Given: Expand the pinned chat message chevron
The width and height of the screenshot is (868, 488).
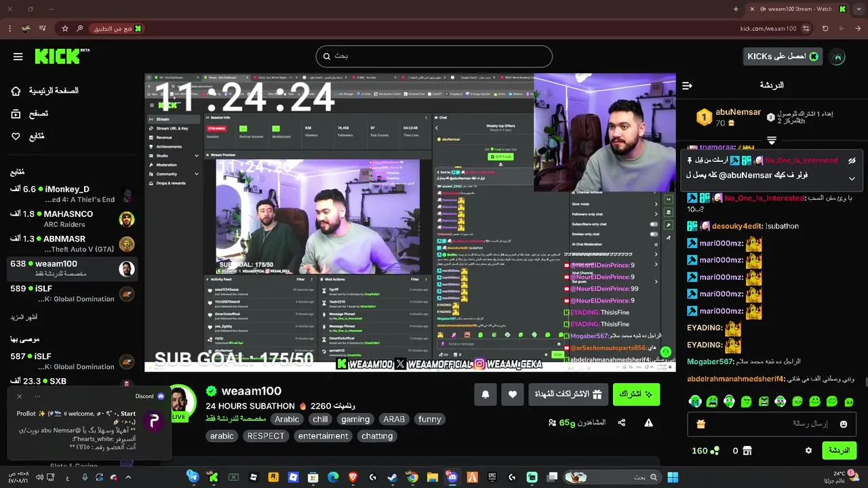Looking at the screenshot, I should pyautogui.click(x=852, y=178).
